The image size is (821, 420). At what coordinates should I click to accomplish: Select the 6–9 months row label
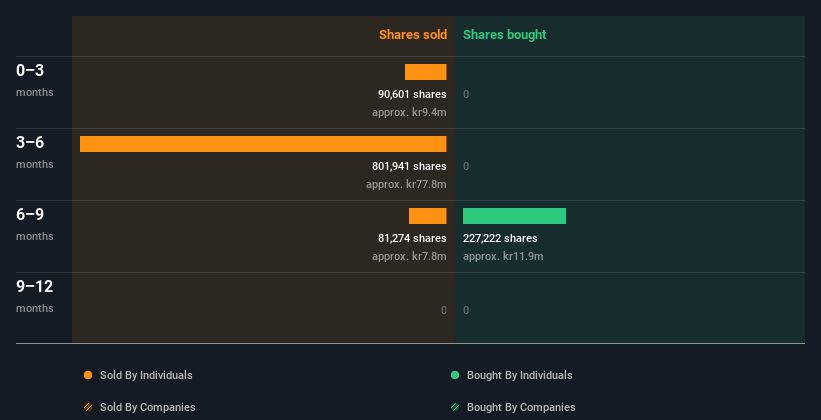(x=35, y=225)
